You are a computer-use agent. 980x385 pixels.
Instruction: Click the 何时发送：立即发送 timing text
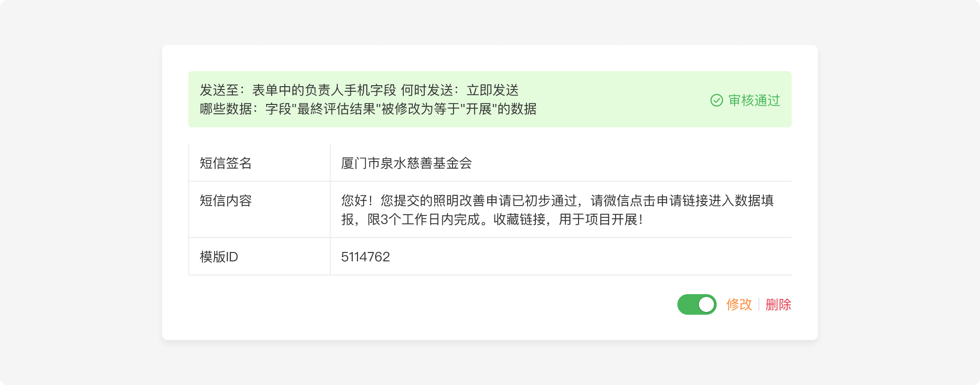tap(460, 90)
